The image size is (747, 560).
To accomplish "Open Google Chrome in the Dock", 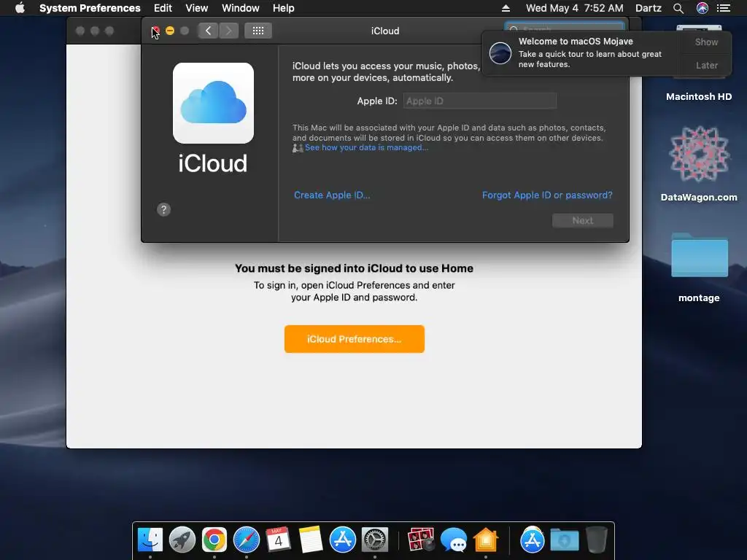I will [214, 540].
